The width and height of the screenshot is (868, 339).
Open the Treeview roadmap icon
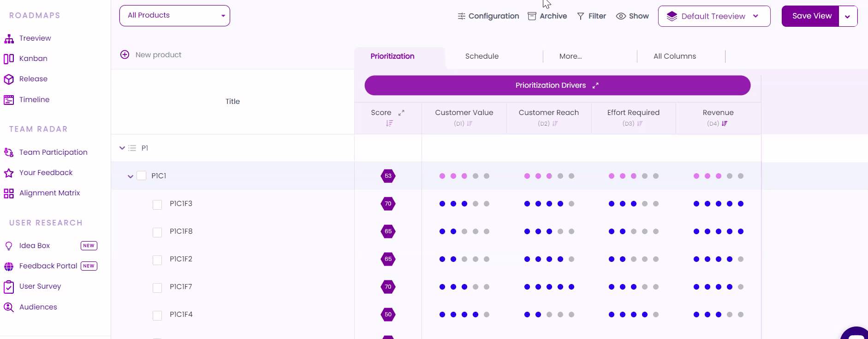[x=9, y=39]
